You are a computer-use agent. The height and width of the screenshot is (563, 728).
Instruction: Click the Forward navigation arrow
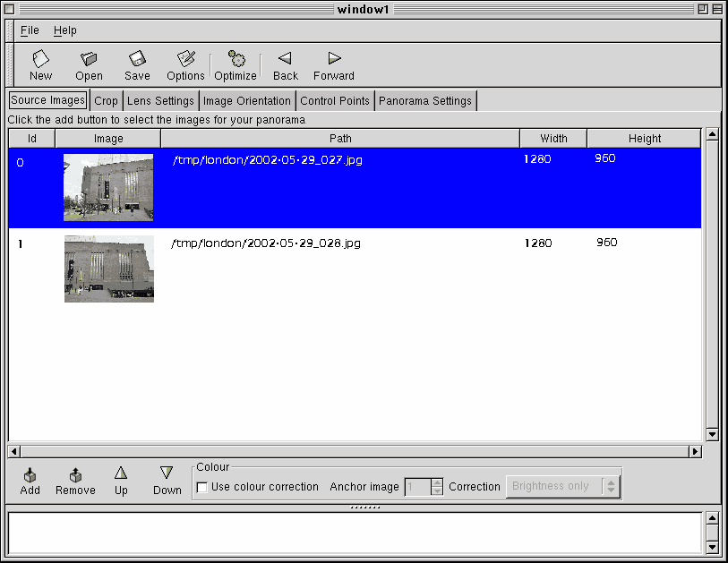[333, 63]
